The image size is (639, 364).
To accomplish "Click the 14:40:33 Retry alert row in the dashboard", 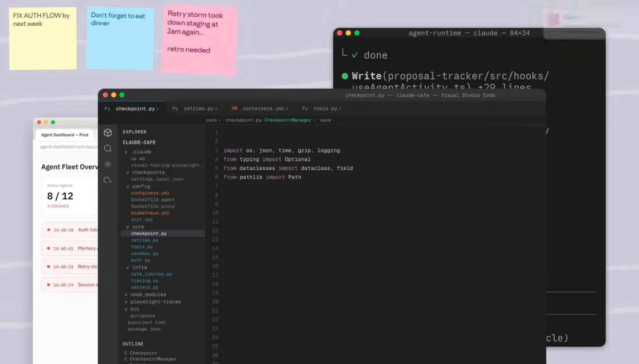I will pos(70,266).
